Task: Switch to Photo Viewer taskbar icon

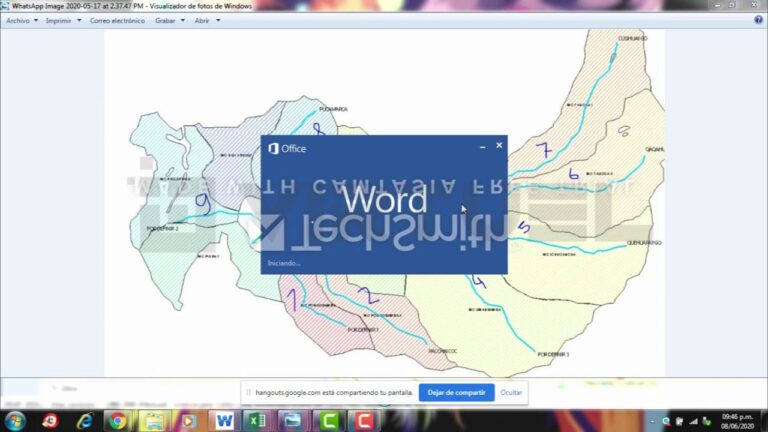Action: click(x=293, y=421)
